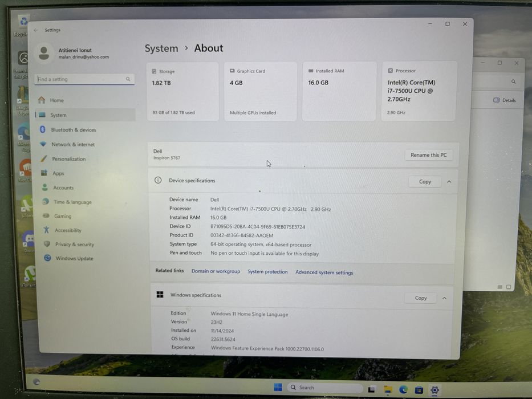The image size is (532, 399).
Task: Click the Settings gear on taskbar
Action: click(x=434, y=390)
